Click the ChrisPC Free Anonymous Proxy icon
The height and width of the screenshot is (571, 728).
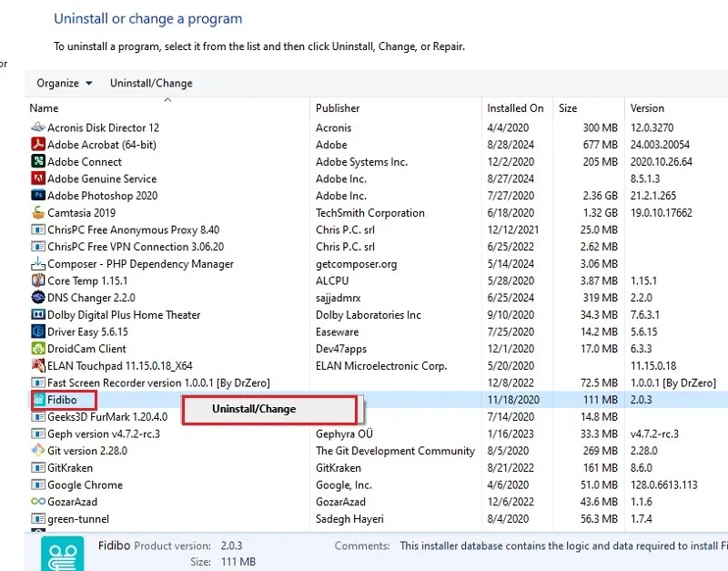pos(38,229)
